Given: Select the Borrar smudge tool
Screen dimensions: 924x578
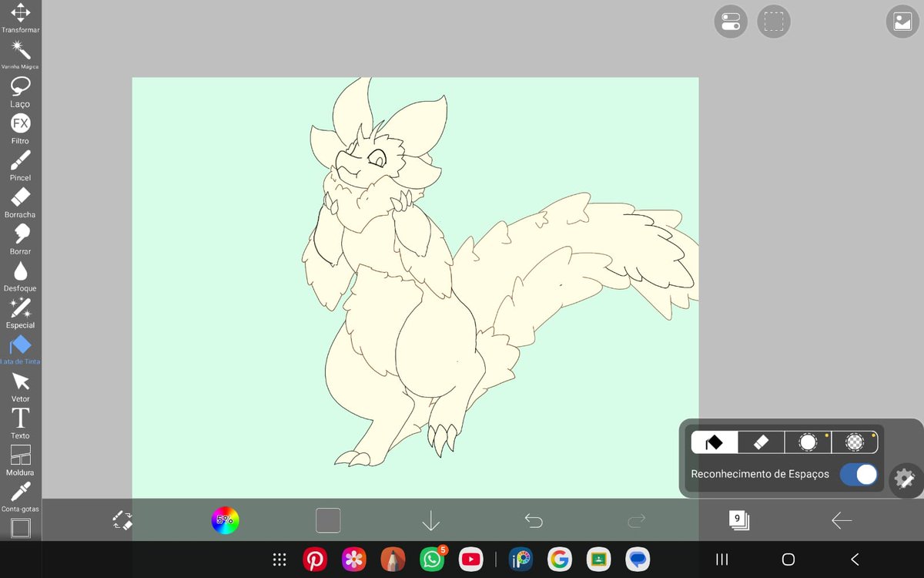Looking at the screenshot, I should pos(20,239).
